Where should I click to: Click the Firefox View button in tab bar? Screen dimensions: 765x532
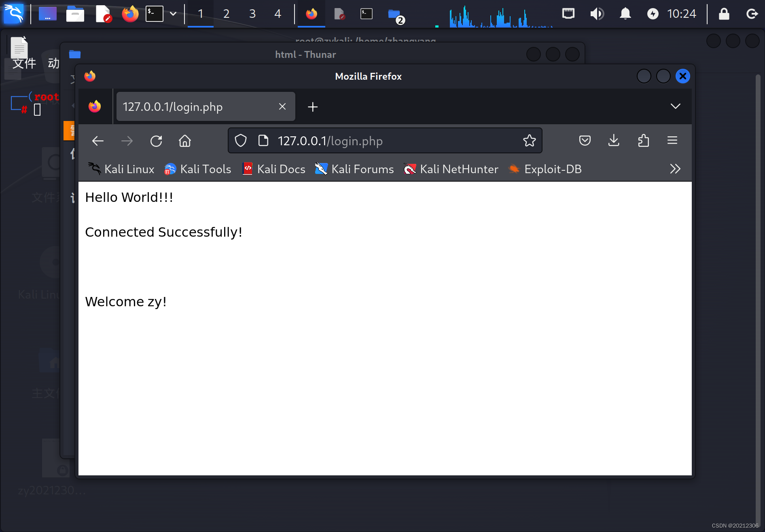pos(95,106)
